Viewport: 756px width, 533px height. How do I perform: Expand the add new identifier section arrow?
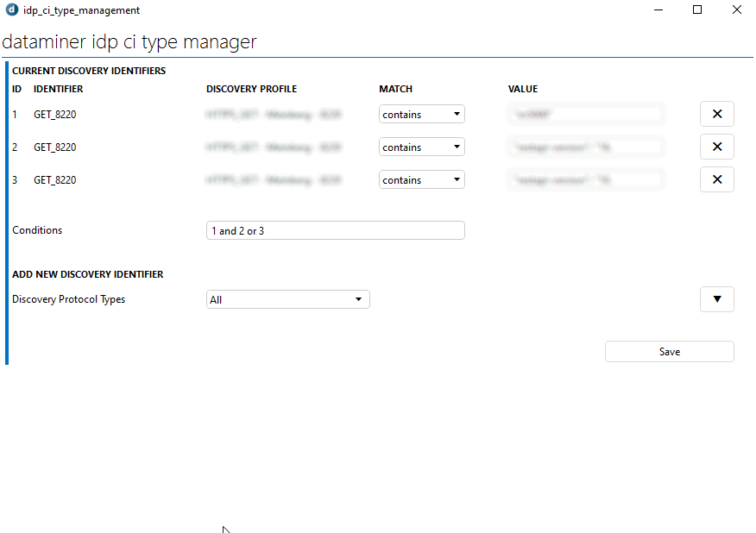coord(717,299)
